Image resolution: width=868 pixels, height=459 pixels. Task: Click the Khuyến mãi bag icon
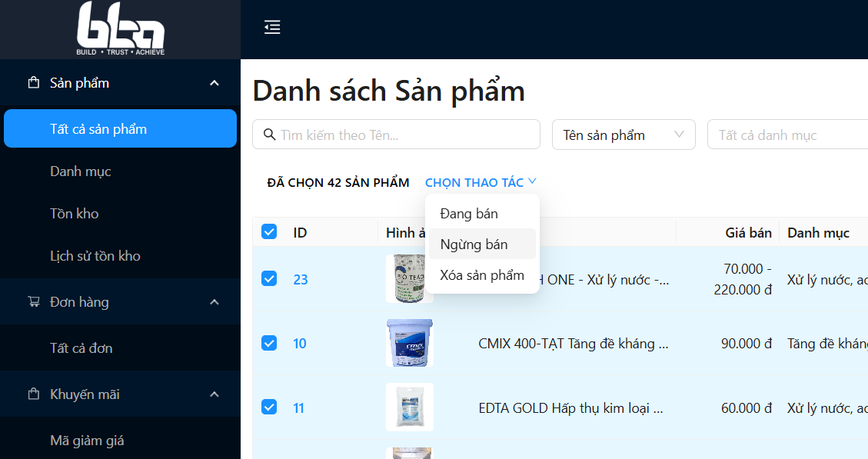click(x=34, y=394)
